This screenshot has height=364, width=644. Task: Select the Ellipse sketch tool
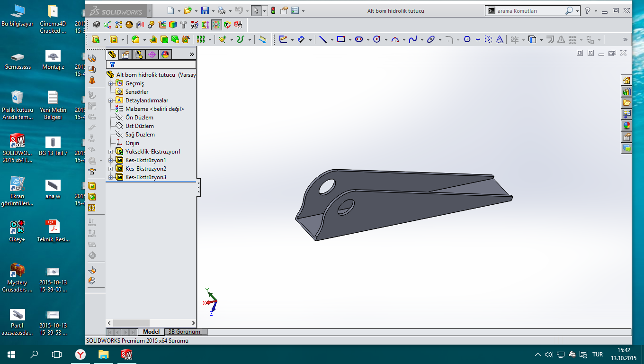(x=431, y=40)
